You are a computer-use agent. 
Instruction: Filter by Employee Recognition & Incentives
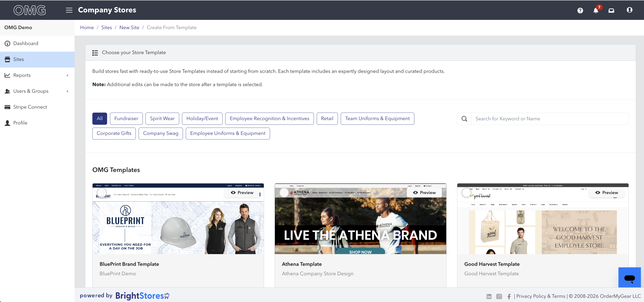270,119
